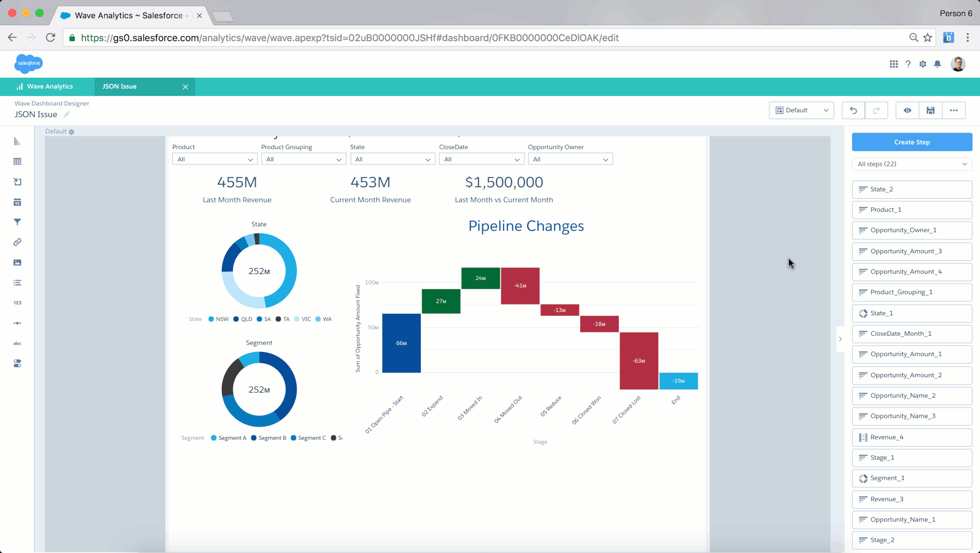Select the list widget icon
This screenshot has height=553, width=980.
pos(17,283)
